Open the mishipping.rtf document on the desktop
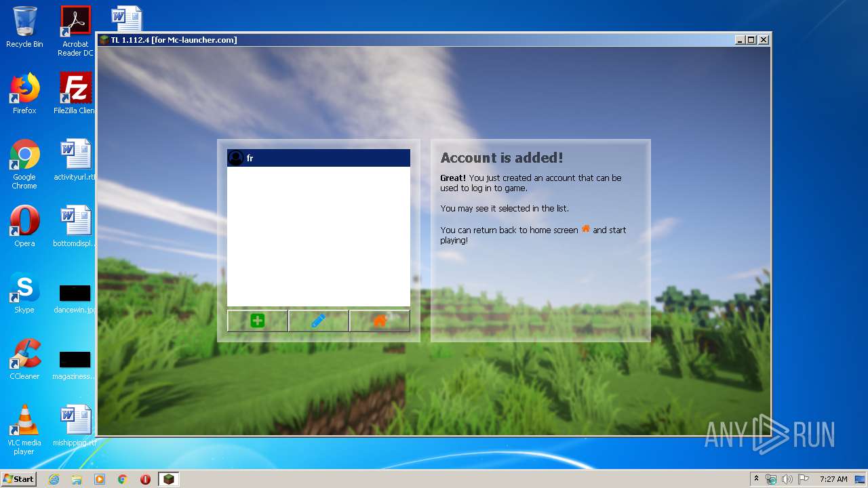 tap(75, 426)
